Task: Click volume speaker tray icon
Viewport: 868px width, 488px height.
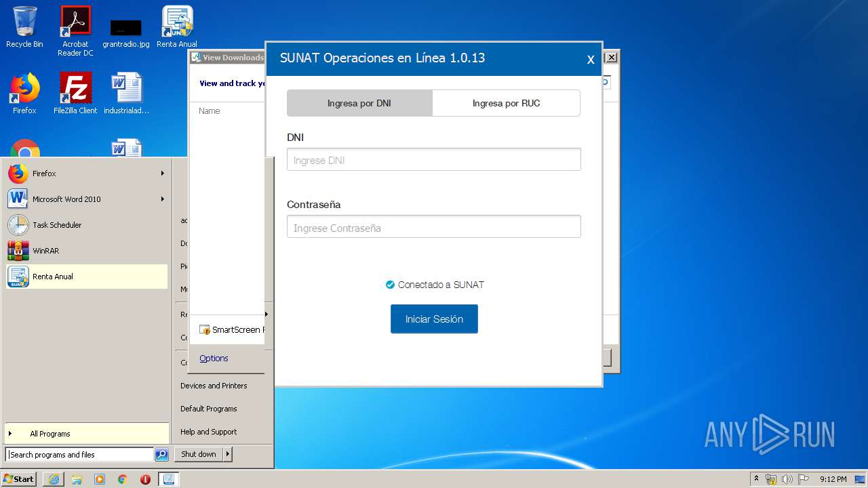Action: pos(787,479)
